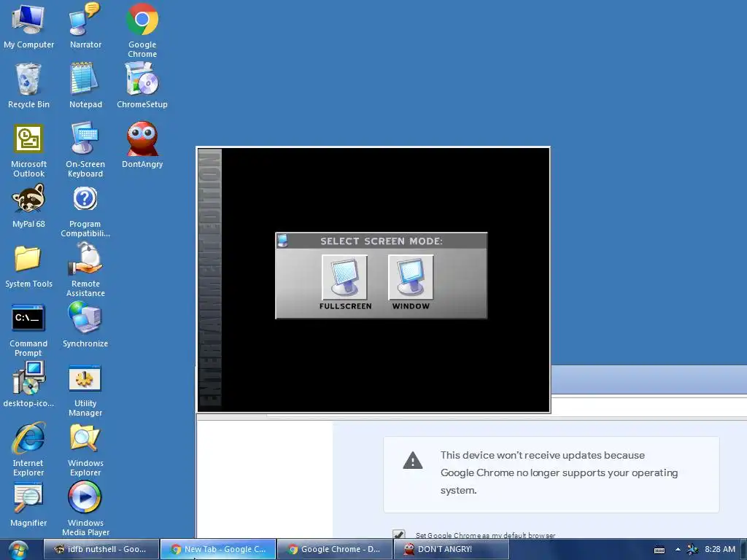This screenshot has width=747, height=560.
Task: Click the network tray icon near the clock
Action: tap(693, 550)
